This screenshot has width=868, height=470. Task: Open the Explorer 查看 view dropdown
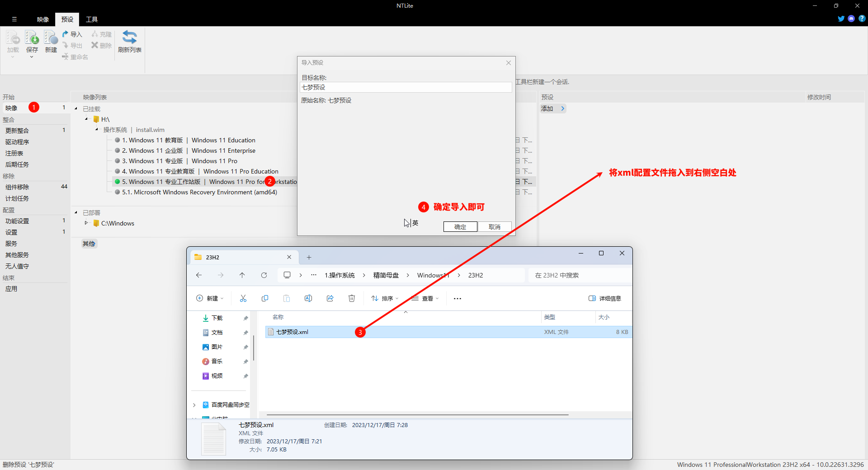(x=425, y=298)
